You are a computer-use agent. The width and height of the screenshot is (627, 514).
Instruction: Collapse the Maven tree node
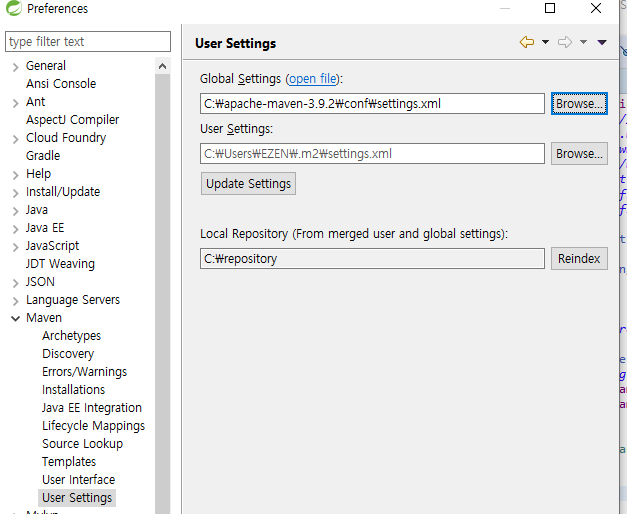click(x=16, y=319)
